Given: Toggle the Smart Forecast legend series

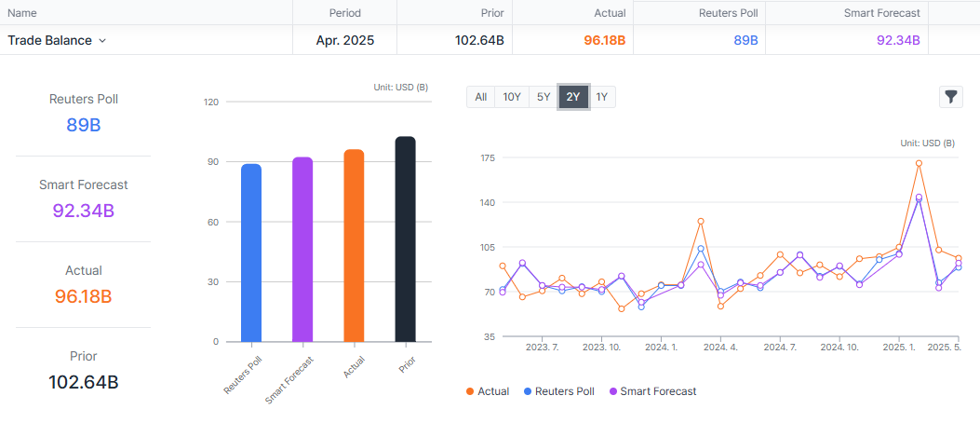Looking at the screenshot, I should [651, 391].
